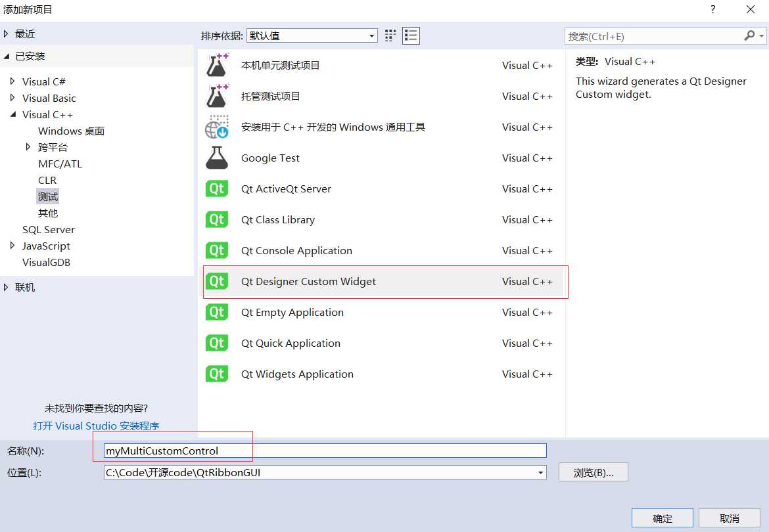769x532 pixels.
Task: Click the 浏览(B)... button
Action: click(x=594, y=473)
